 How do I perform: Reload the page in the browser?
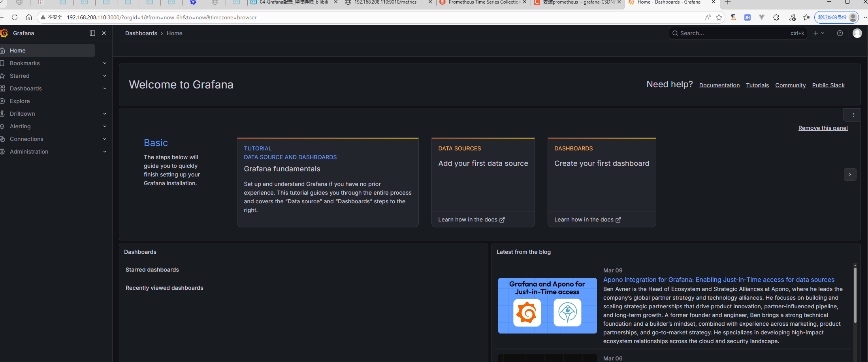(15, 17)
